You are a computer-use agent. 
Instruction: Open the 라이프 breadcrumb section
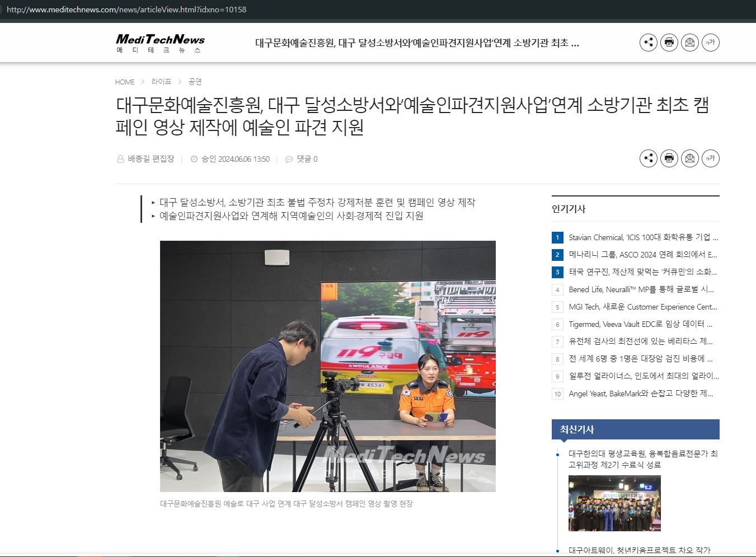161,82
